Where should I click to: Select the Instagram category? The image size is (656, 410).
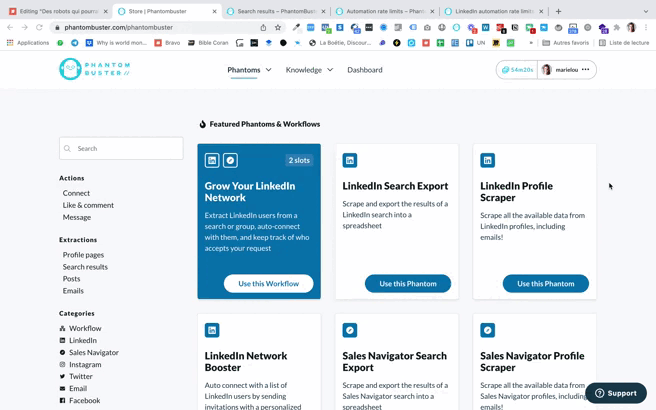80,365
